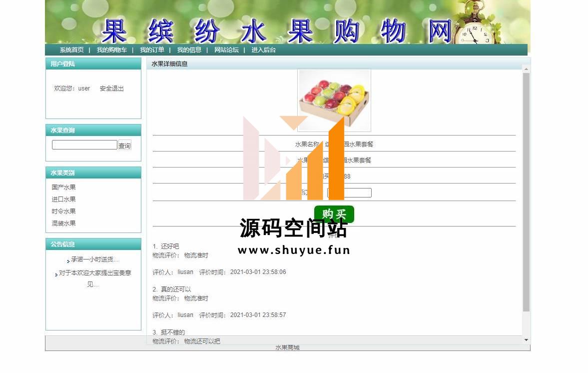Screen dimensions: 588x373
Task: Choose the 进口水果 category
Action: click(64, 199)
